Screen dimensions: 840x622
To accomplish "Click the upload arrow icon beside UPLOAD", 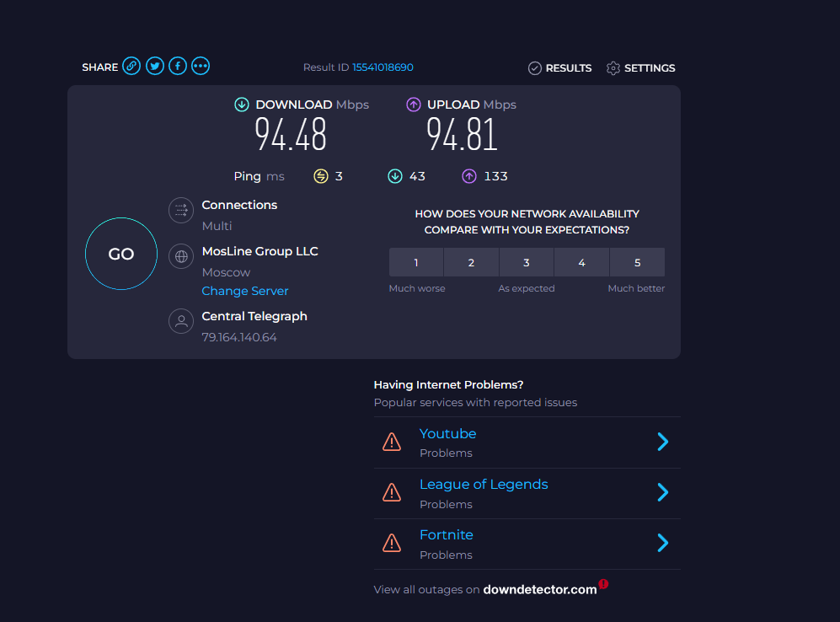I will point(413,105).
